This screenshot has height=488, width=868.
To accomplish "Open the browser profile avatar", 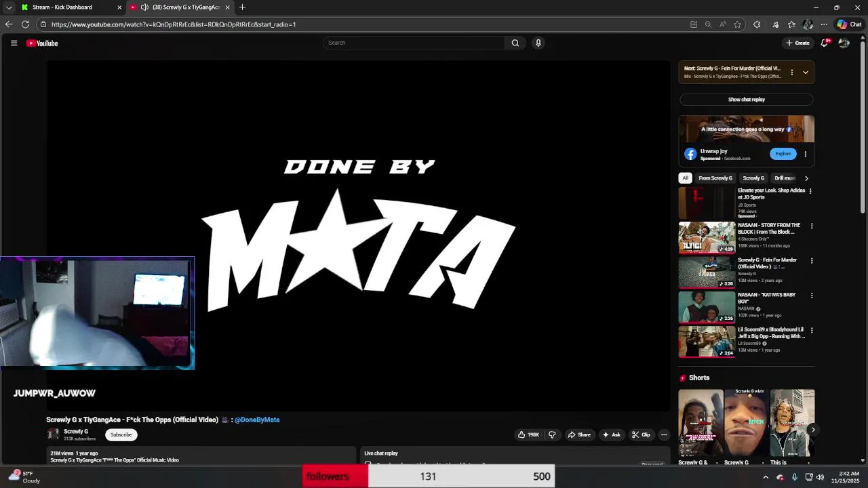I will (x=808, y=24).
